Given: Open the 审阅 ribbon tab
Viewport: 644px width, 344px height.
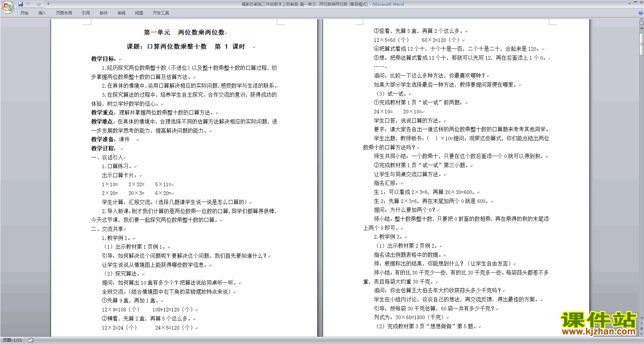Looking at the screenshot, I should coord(121,13).
